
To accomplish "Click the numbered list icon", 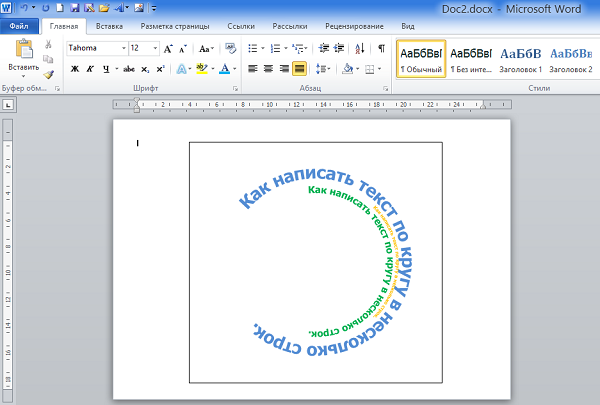I will pos(275,48).
